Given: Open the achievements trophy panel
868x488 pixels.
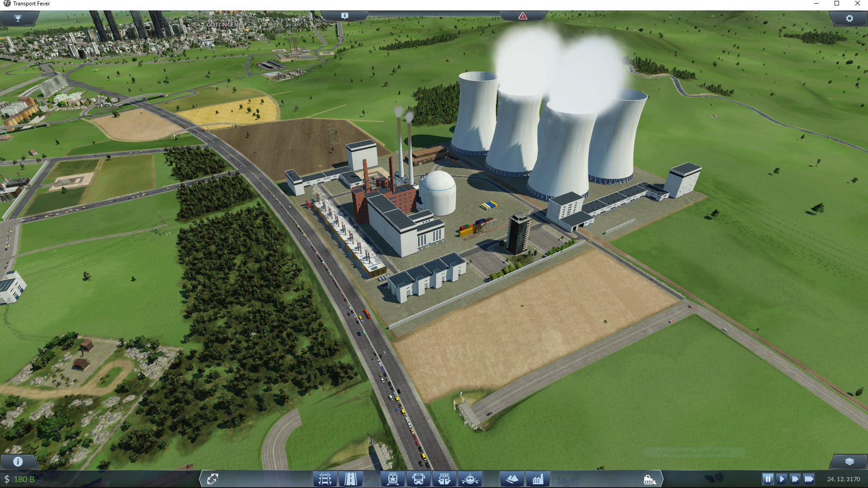Looking at the screenshot, I should 18,19.
